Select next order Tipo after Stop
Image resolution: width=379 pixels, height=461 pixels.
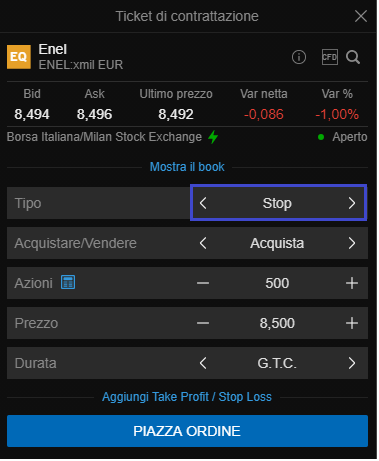pyautogui.click(x=353, y=204)
